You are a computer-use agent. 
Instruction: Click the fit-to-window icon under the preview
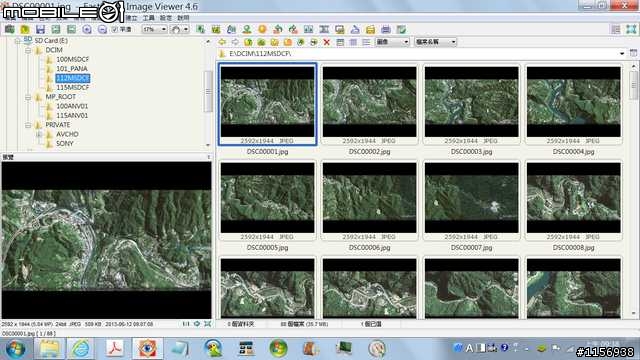pyautogui.click(x=207, y=324)
